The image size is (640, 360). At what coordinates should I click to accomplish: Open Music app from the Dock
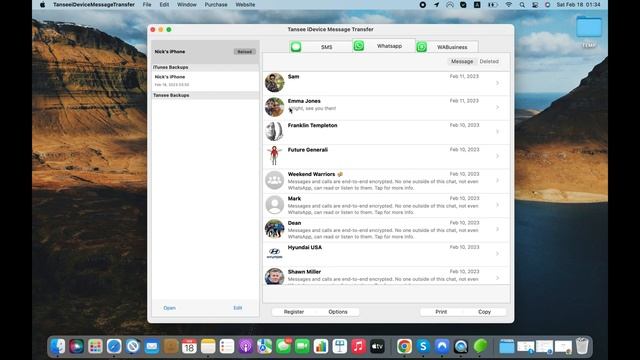[x=358, y=347]
